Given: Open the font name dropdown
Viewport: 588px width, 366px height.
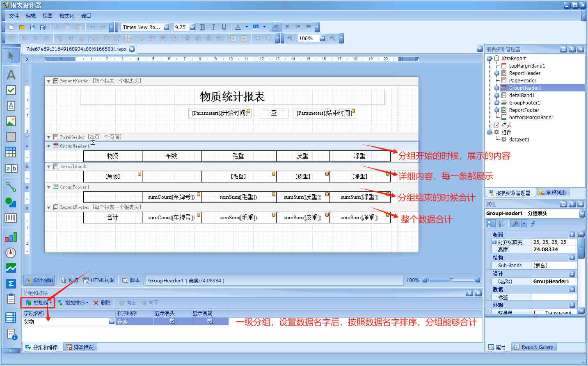Looking at the screenshot, I should 166,27.
